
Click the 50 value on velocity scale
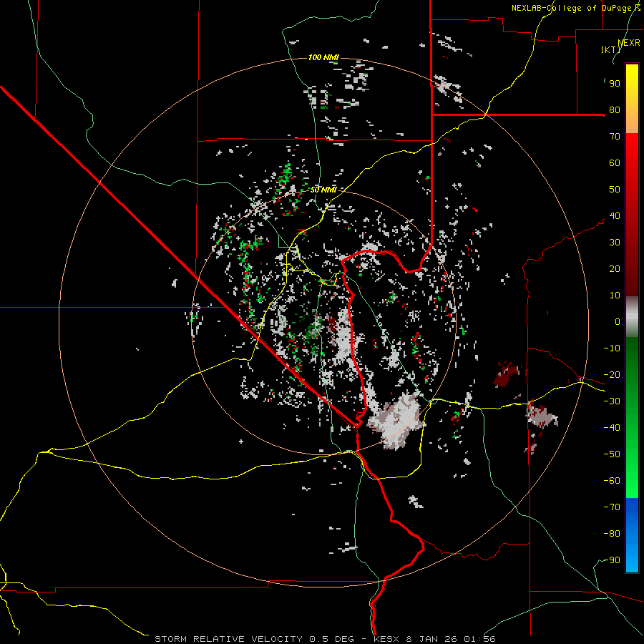click(615, 190)
